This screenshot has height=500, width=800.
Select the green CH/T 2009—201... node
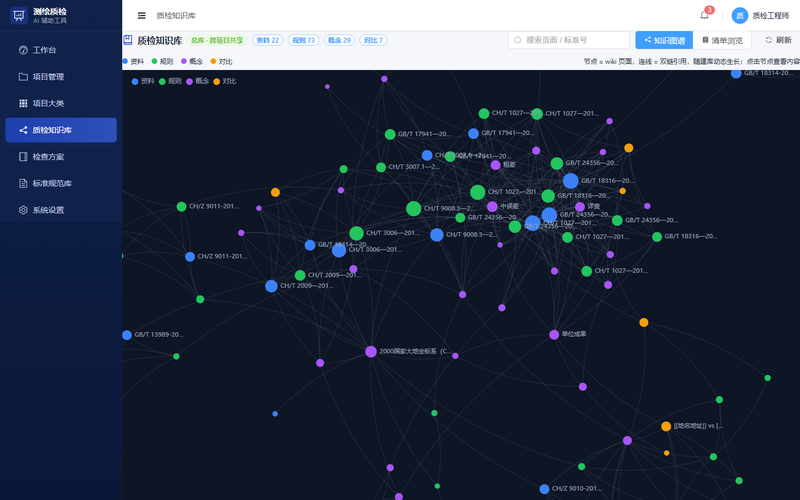[x=300, y=276]
